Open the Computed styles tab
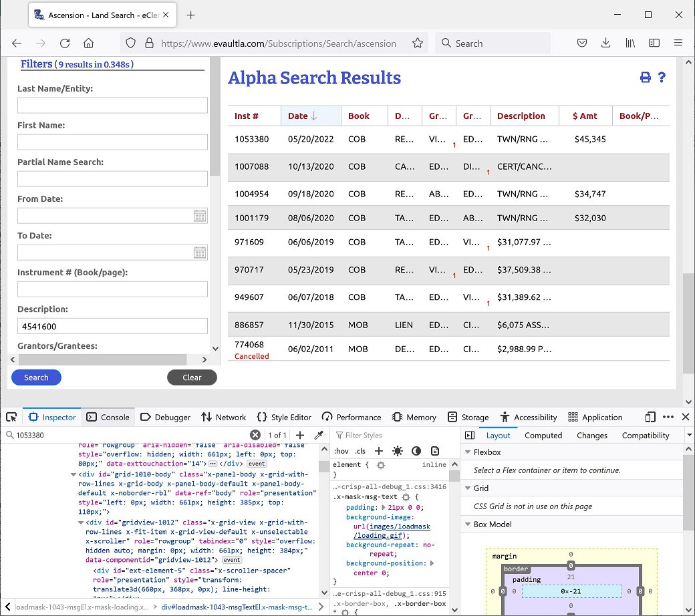Viewport: 695px width, 616px height. [x=543, y=436]
